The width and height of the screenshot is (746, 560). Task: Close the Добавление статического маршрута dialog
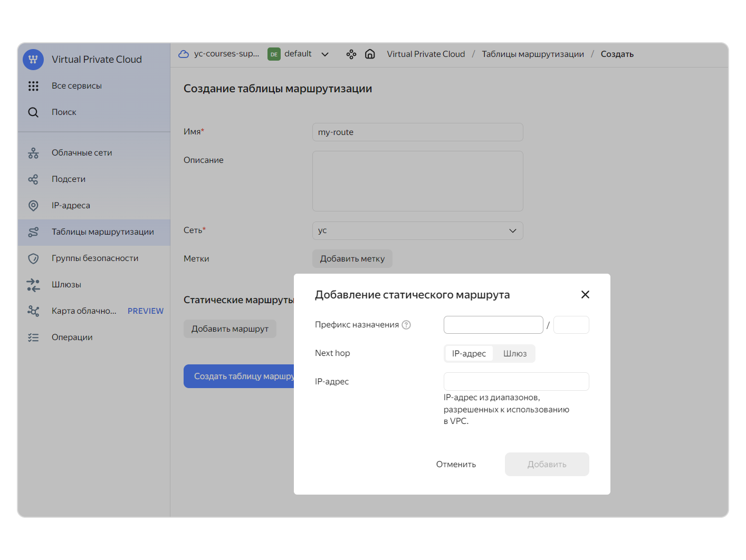pyautogui.click(x=585, y=295)
